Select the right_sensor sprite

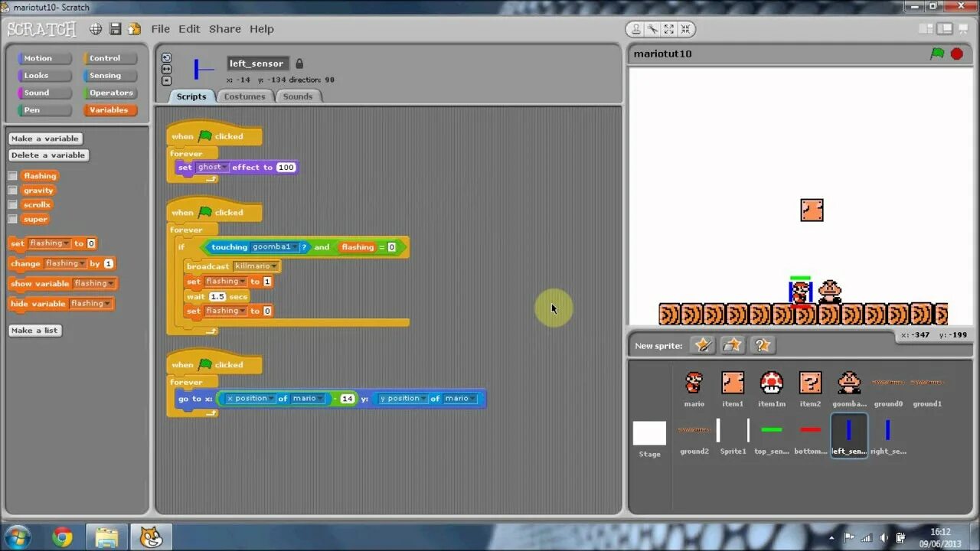tap(888, 435)
